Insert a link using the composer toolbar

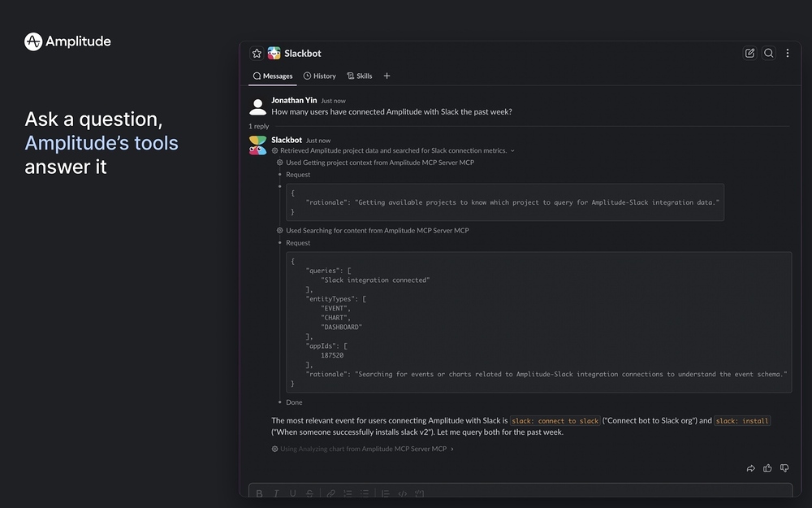click(331, 493)
